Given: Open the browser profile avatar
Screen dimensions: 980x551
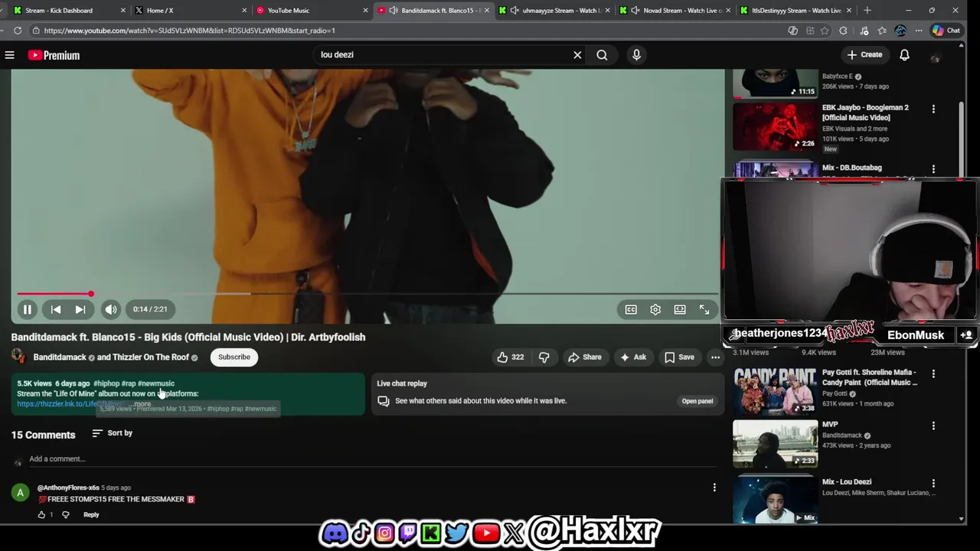Looking at the screenshot, I should point(900,31).
